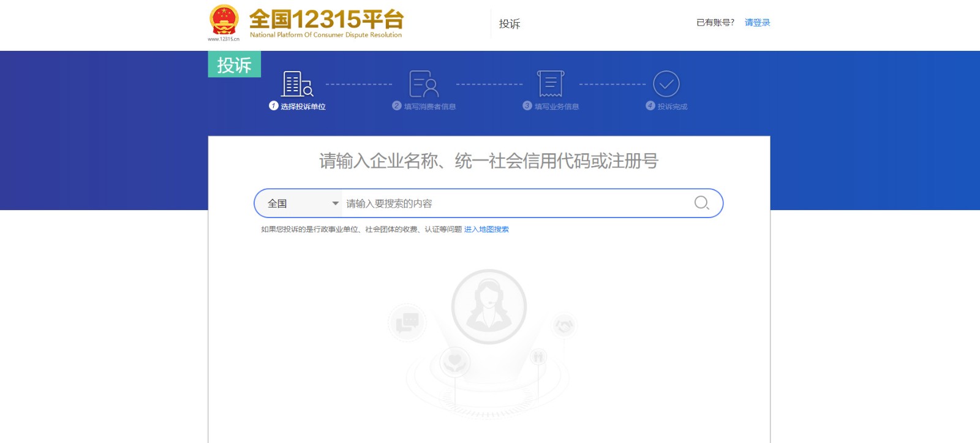Click the step number 2 circle
980x443 pixels.
(397, 105)
